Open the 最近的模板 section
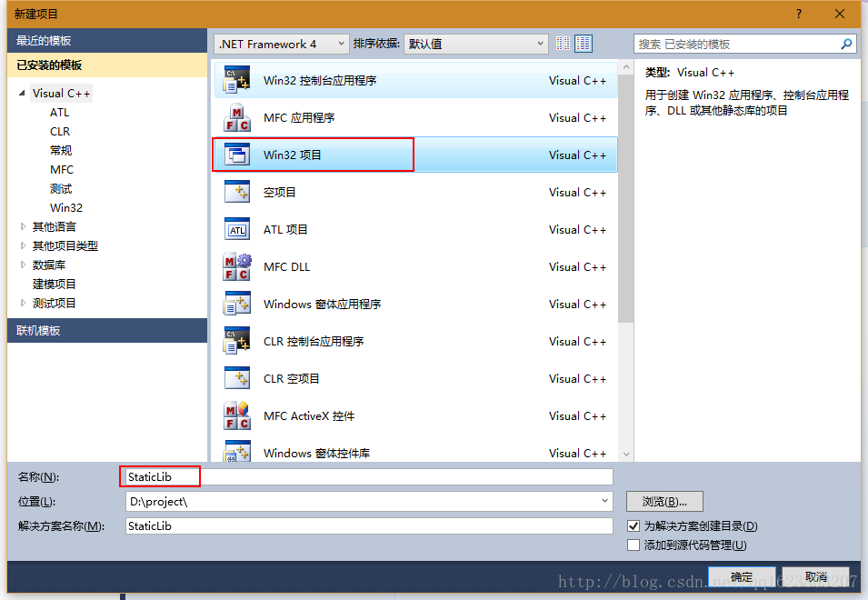 point(107,40)
